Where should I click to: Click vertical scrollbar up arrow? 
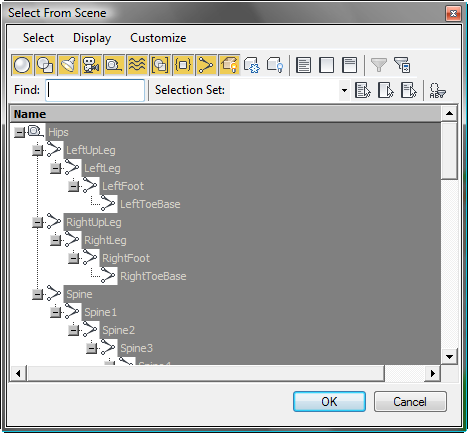tap(449, 114)
